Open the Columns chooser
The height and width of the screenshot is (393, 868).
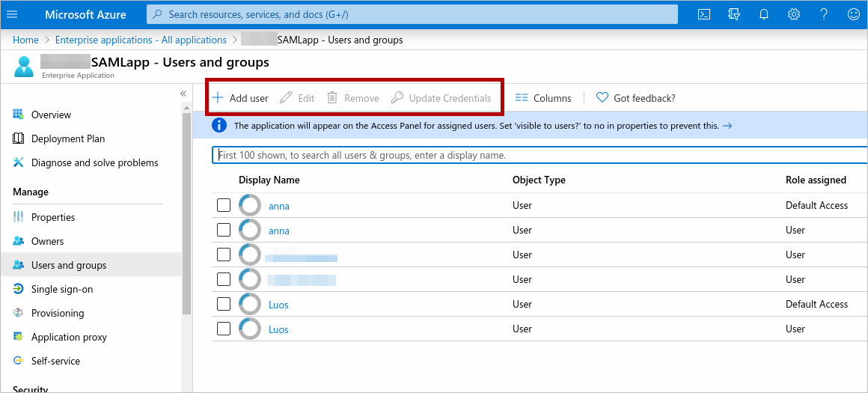(x=543, y=98)
